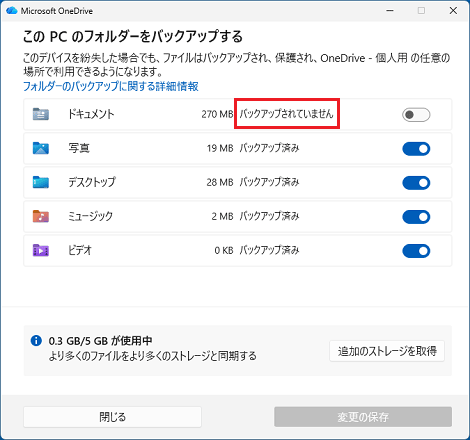Click the ドキュメント folder icon
The height and width of the screenshot is (440, 470).
coord(41,114)
